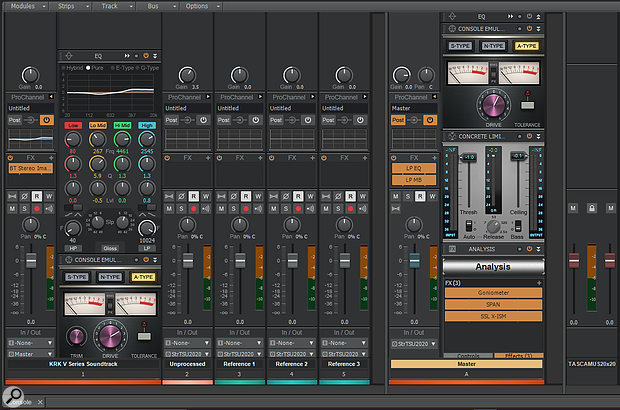This screenshot has height=410, width=620.
Task: Mute the Unprocessed track
Action: point(169,208)
